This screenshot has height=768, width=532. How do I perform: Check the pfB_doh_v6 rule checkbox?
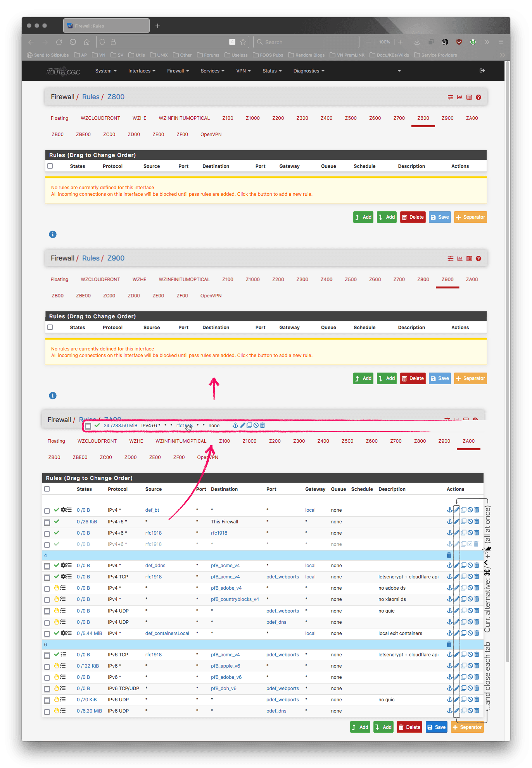(47, 689)
